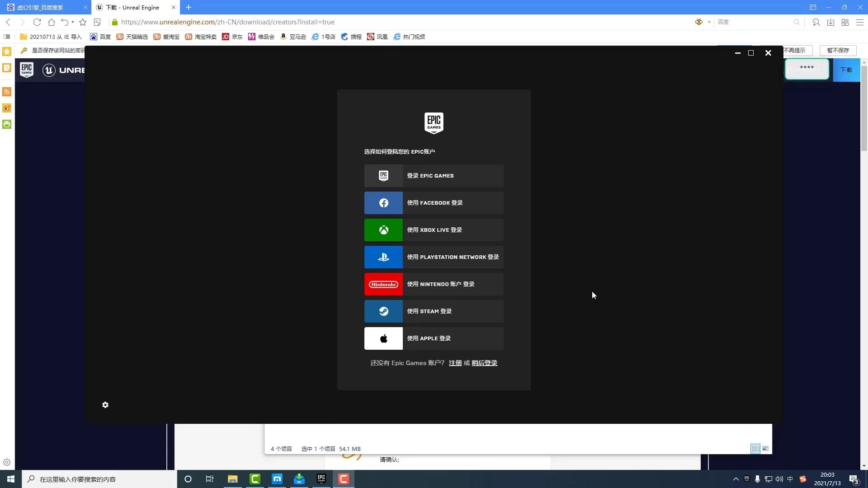Screen dimensions: 868x488
Task: Click the 注册 registration link
Action: coord(455,363)
